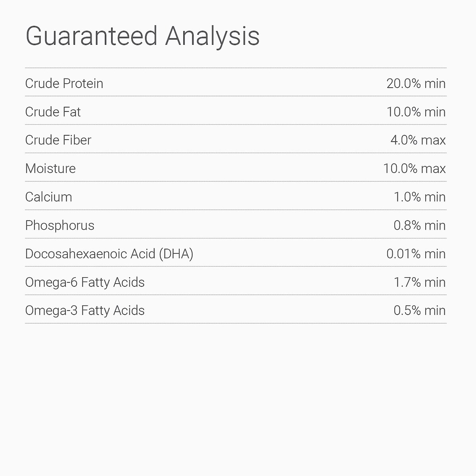
Task: Select the Omega-3 Fatty Acids label
Action: (85, 311)
